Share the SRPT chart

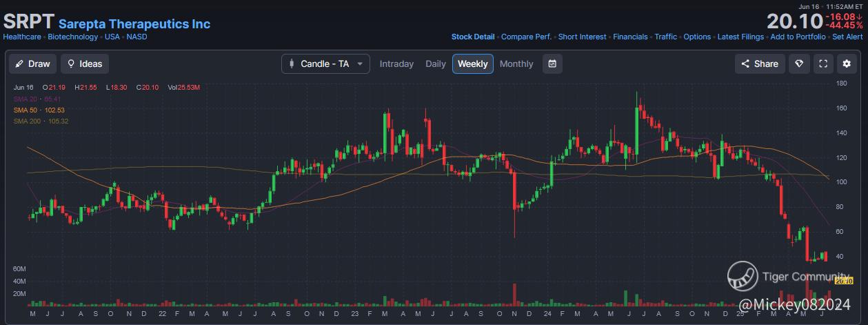(x=759, y=63)
